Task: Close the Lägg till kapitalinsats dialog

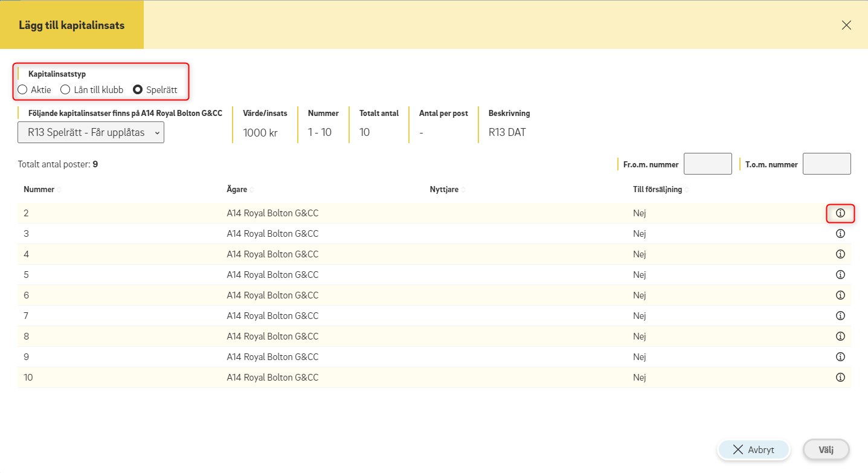Action: pyautogui.click(x=846, y=25)
